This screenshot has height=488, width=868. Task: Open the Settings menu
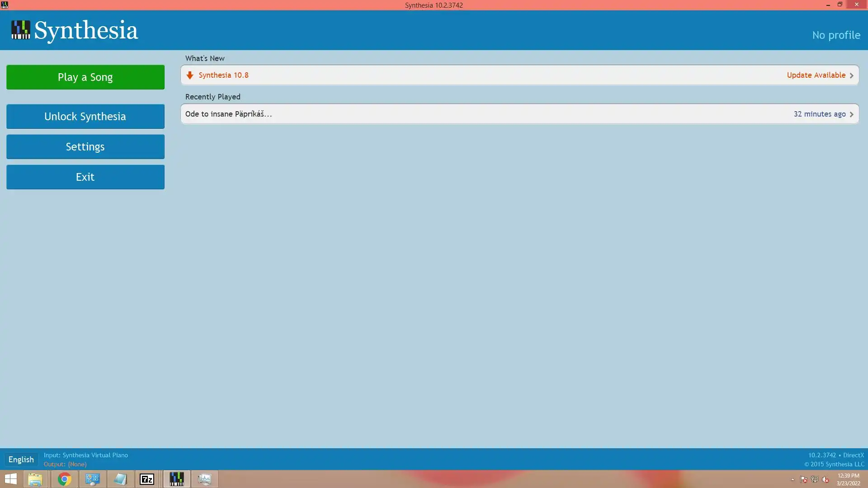85,147
